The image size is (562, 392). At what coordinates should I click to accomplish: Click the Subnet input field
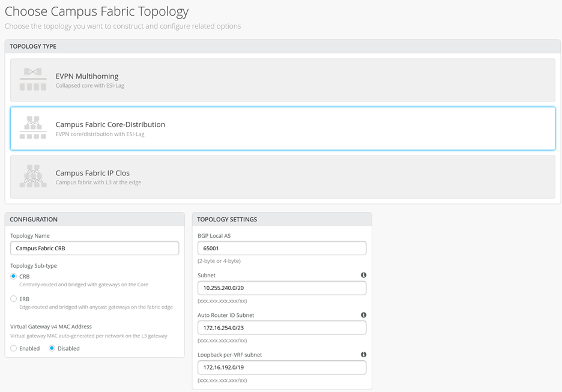(x=282, y=288)
